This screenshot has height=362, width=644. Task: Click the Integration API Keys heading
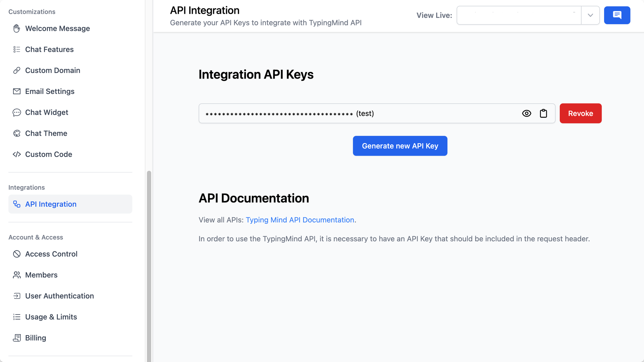(256, 74)
